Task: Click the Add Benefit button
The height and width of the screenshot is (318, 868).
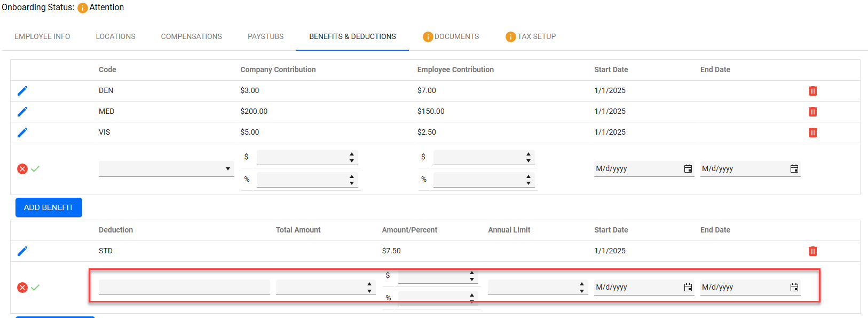Action: 49,207
